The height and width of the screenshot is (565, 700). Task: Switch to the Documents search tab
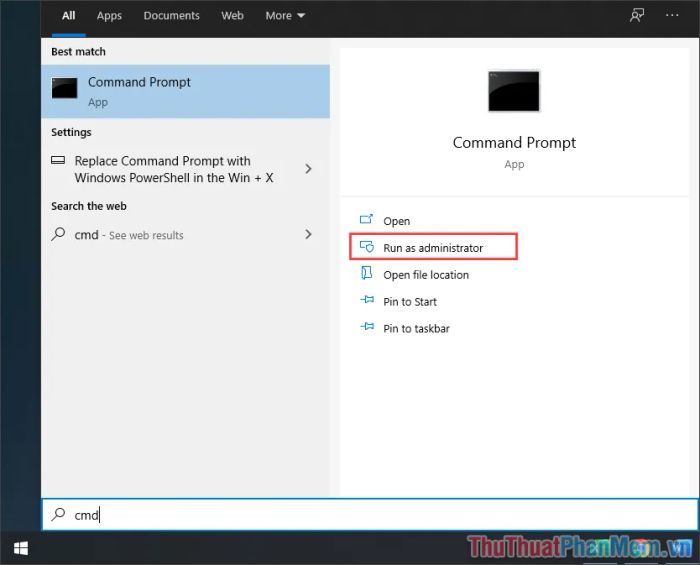(x=171, y=16)
